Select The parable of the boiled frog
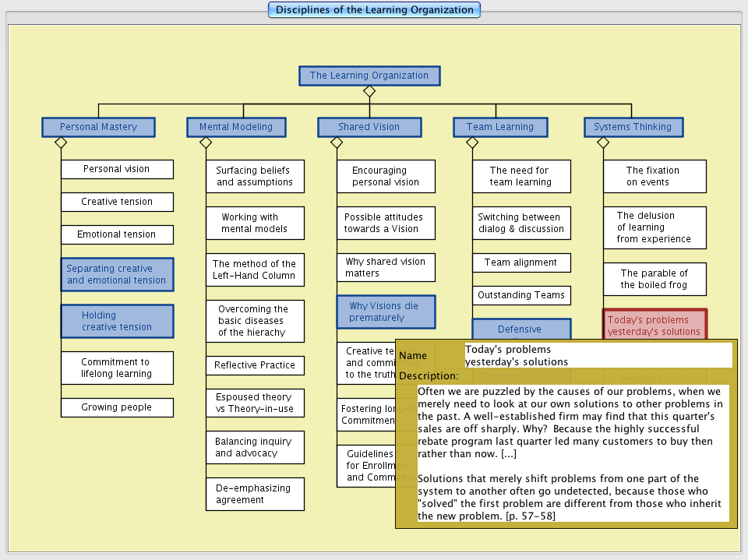This screenshot has height=560, width=748. [x=654, y=279]
